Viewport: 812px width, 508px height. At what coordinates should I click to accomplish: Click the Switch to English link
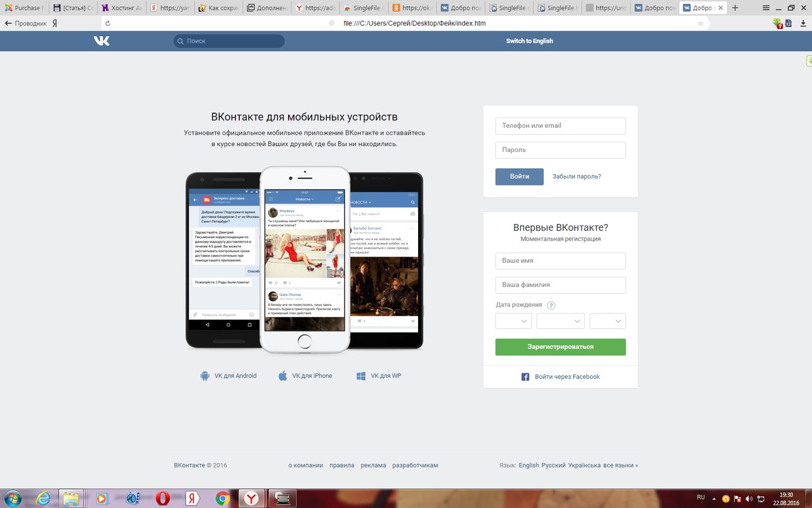coord(529,41)
